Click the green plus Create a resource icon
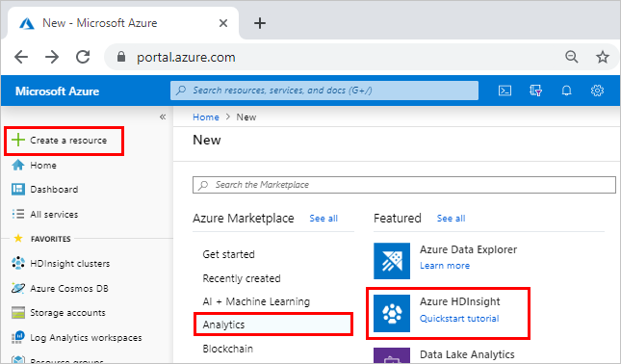The width and height of the screenshot is (621, 364). pyautogui.click(x=18, y=140)
